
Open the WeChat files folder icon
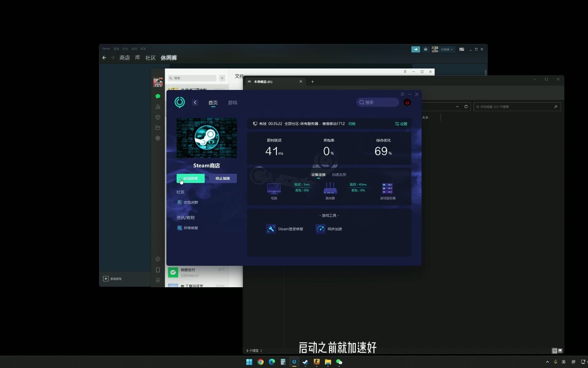[158, 128]
